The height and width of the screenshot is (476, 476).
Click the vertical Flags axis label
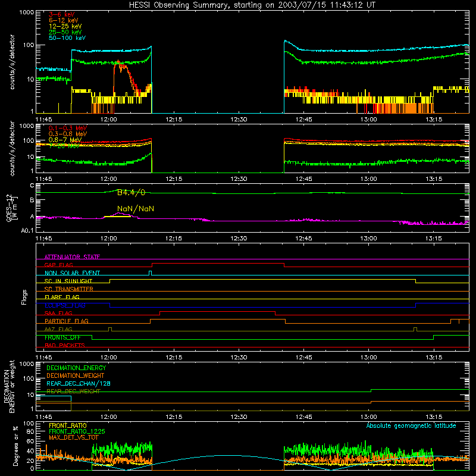24,297
